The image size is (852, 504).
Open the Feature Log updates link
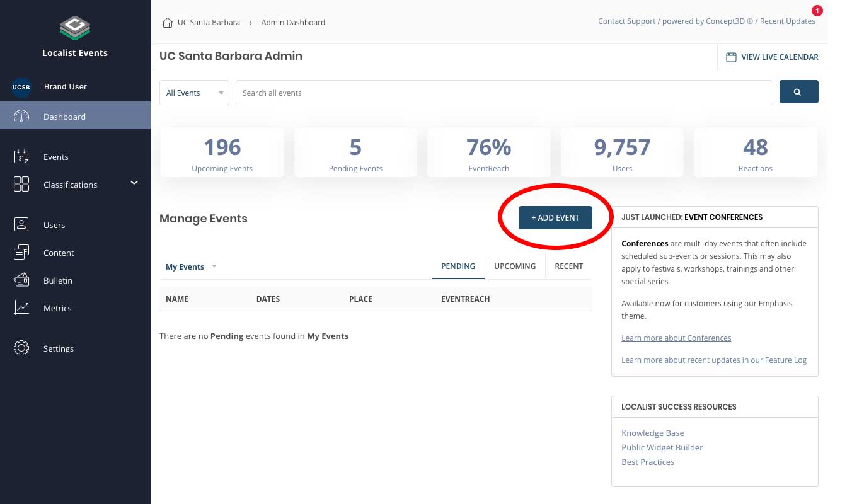(714, 360)
